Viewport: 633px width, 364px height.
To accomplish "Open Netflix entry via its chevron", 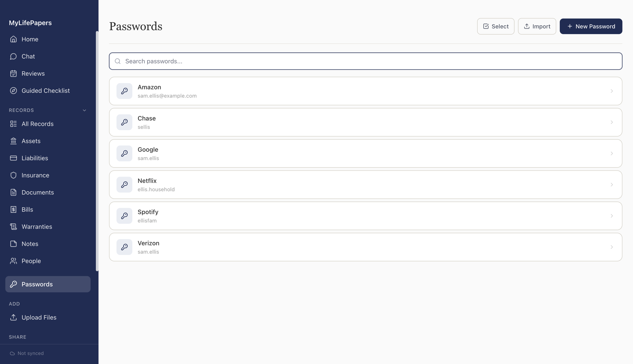I will pyautogui.click(x=612, y=185).
